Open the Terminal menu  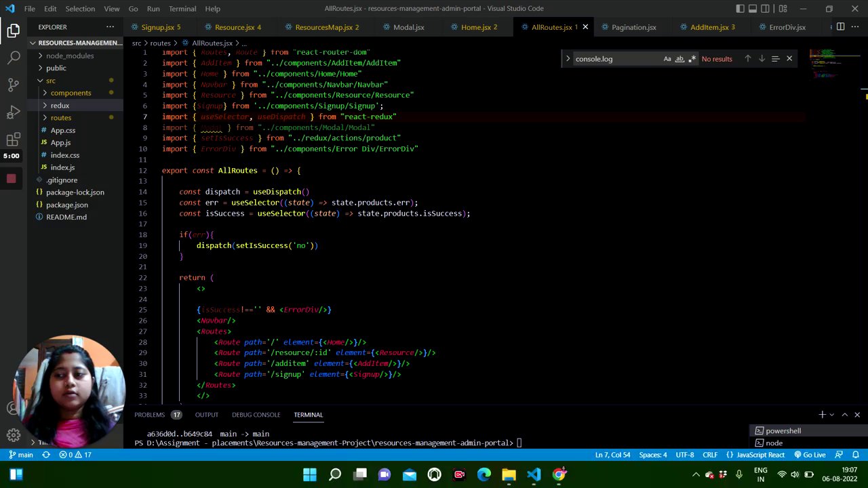click(182, 9)
